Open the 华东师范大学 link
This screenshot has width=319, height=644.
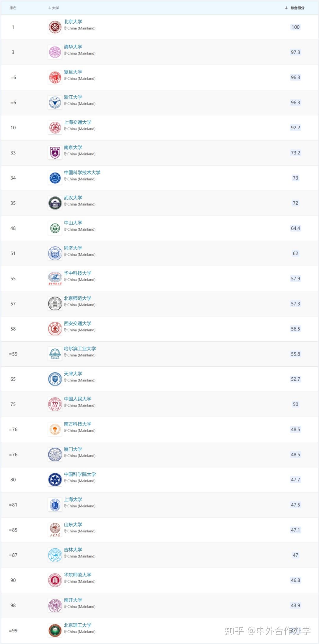pyautogui.click(x=78, y=575)
